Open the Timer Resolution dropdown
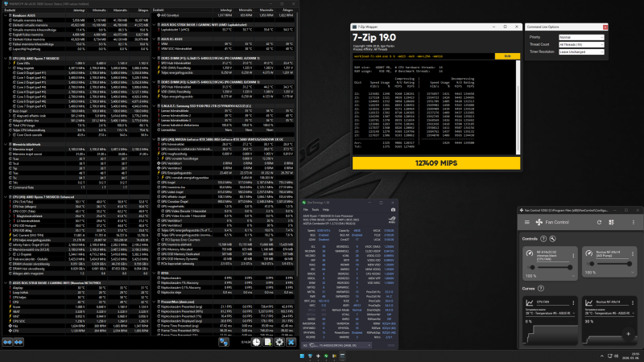644x362 pixels. coord(581,51)
